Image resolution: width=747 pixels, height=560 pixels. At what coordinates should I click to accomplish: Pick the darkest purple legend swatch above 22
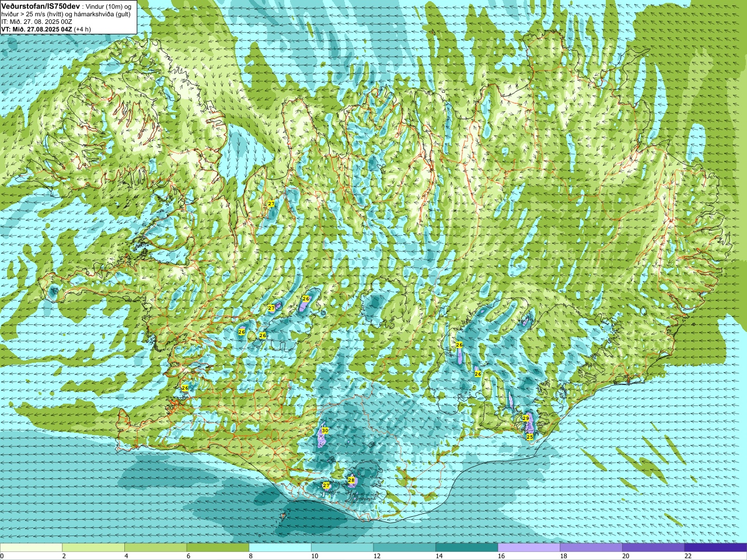pos(715,548)
